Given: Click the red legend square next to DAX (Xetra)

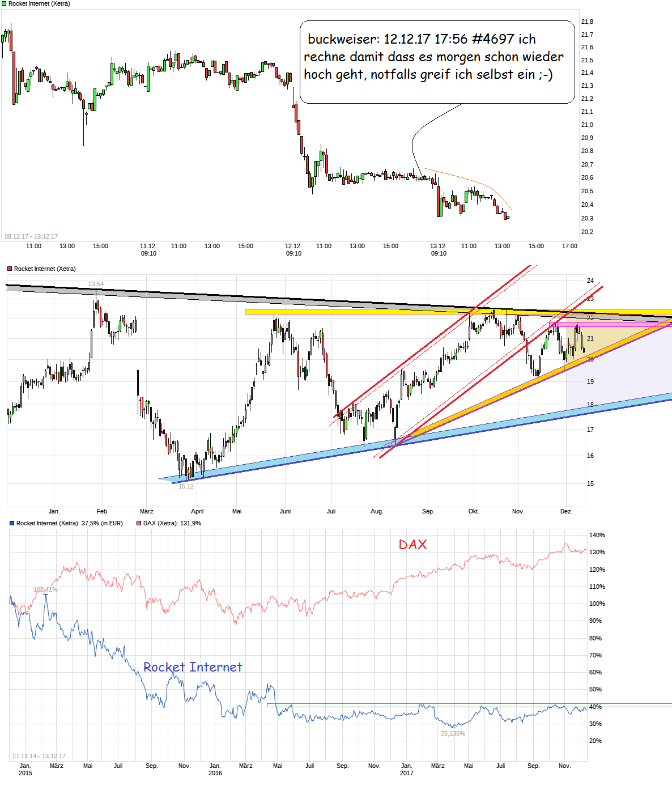Looking at the screenshot, I should [139, 523].
